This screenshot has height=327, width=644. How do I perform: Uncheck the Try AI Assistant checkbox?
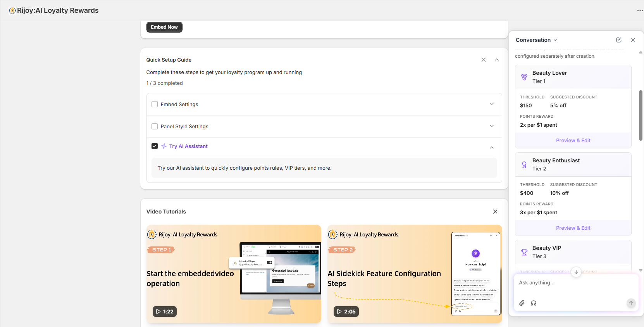tap(155, 146)
